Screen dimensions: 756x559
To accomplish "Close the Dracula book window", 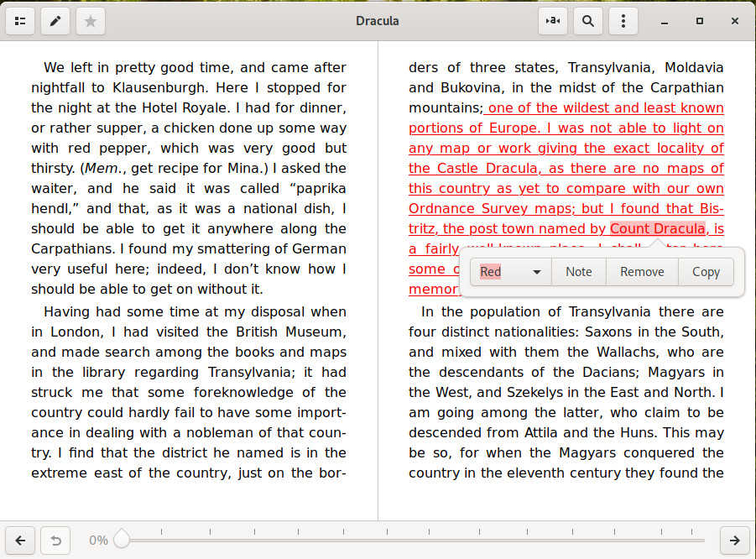I will [734, 21].
